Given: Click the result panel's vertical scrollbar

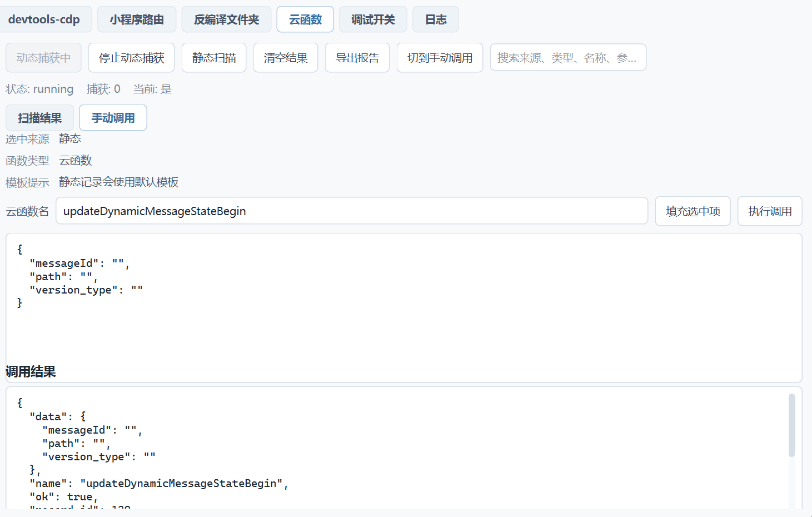Looking at the screenshot, I should click(x=791, y=425).
